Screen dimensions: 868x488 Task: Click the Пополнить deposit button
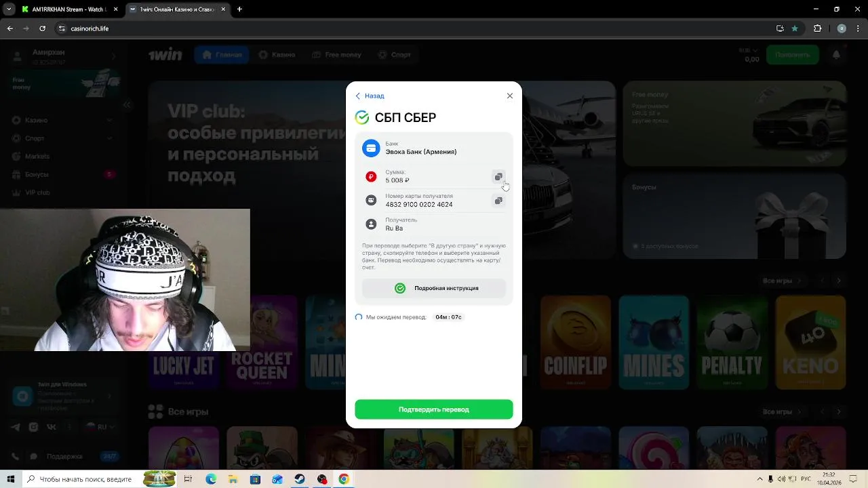[792, 54]
